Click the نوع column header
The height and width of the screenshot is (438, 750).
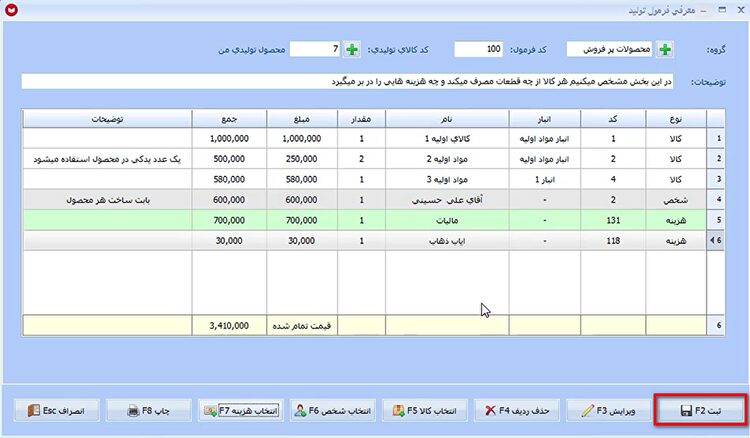click(676, 119)
